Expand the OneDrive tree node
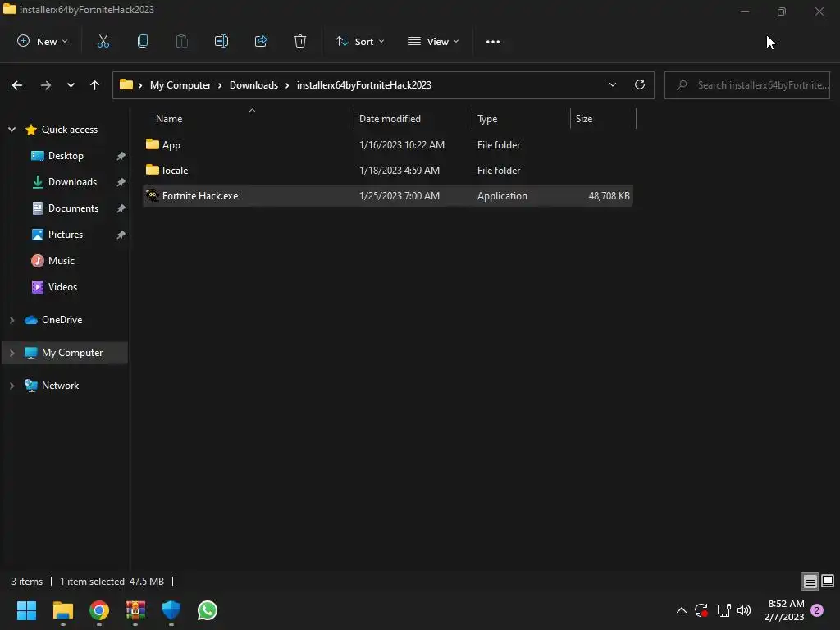The width and height of the screenshot is (840, 630). point(11,320)
